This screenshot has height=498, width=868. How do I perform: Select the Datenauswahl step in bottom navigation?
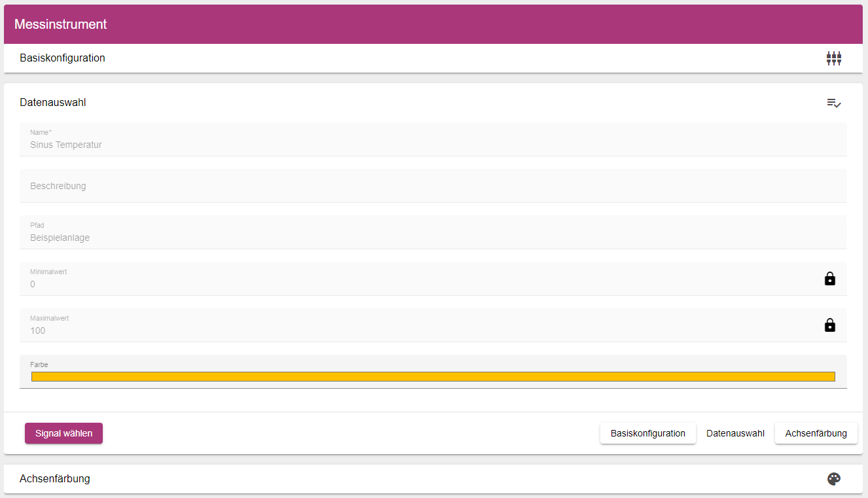[x=735, y=433]
